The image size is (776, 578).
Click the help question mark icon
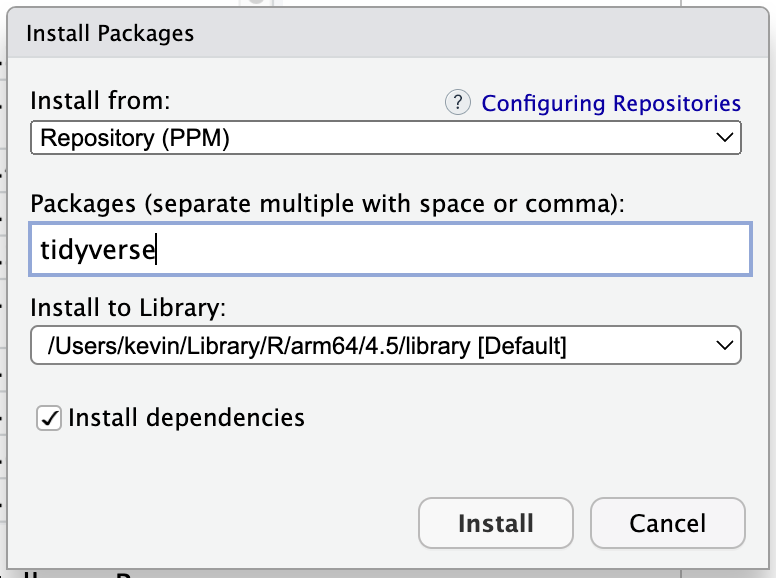(x=458, y=102)
